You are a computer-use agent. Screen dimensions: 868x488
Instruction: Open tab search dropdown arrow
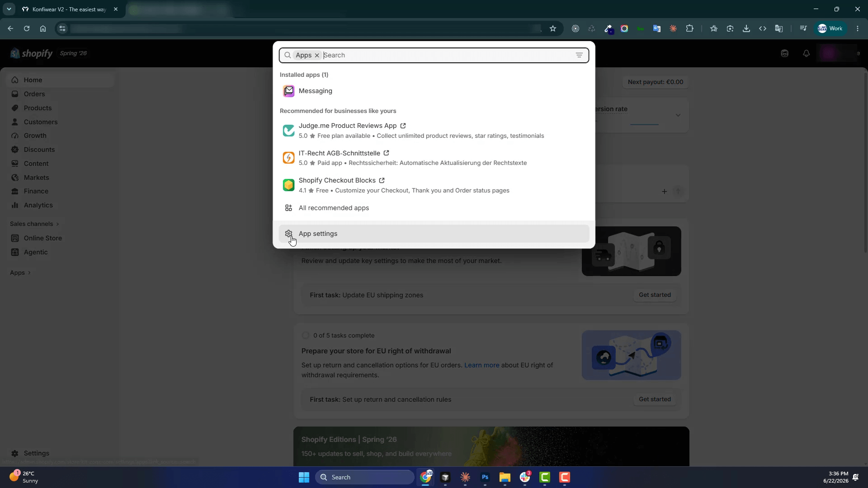(x=9, y=9)
